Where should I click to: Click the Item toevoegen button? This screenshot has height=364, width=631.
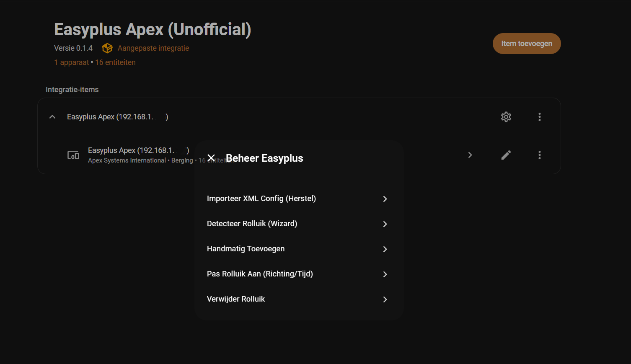526,44
